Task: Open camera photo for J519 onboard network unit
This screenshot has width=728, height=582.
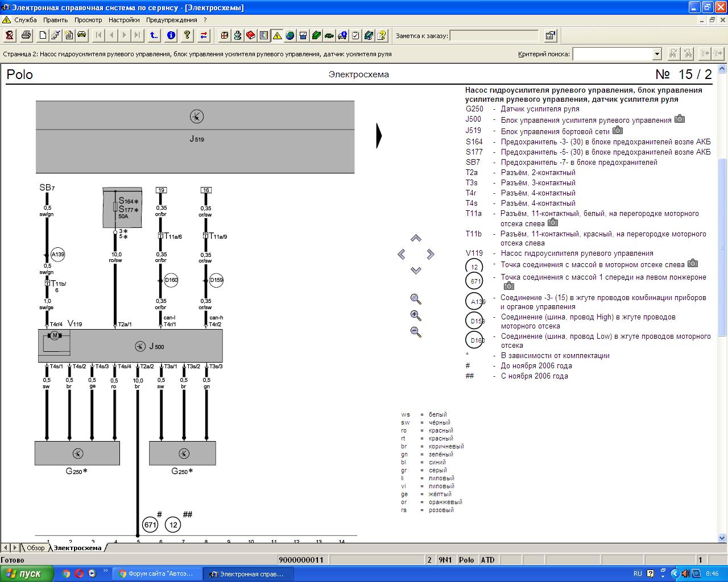Action: (x=618, y=130)
